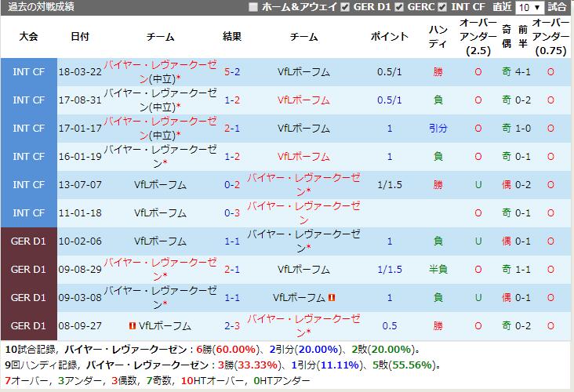This screenshot has width=574, height=392.
Task: Click the 1/1.5 point value for 13-07-07
Action: click(390, 184)
